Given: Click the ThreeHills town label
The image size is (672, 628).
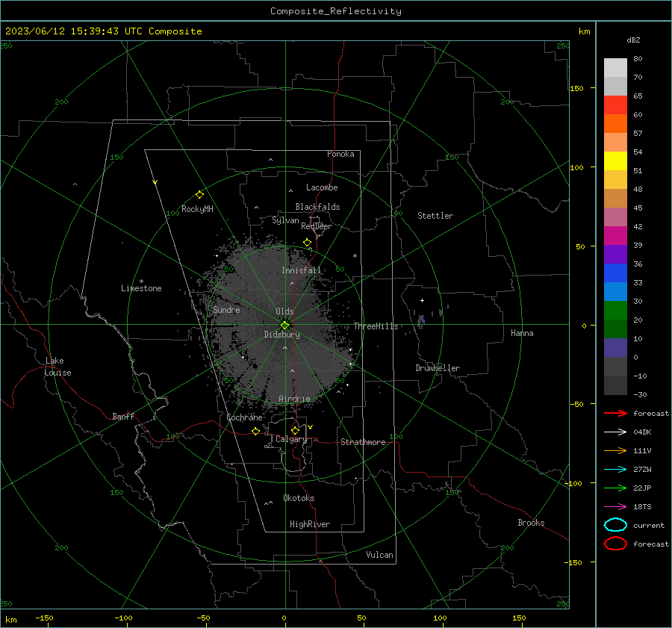Looking at the screenshot, I should click(376, 326).
